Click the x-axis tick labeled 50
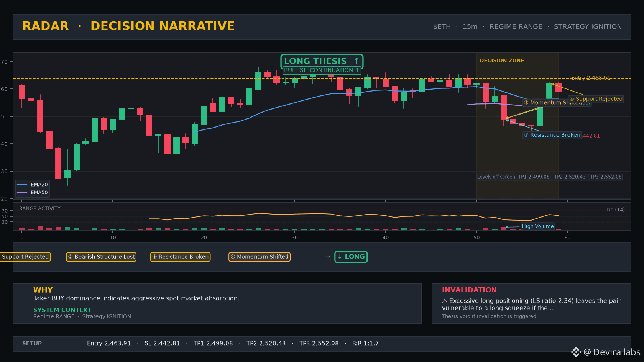The image size is (644, 362). pos(476,238)
